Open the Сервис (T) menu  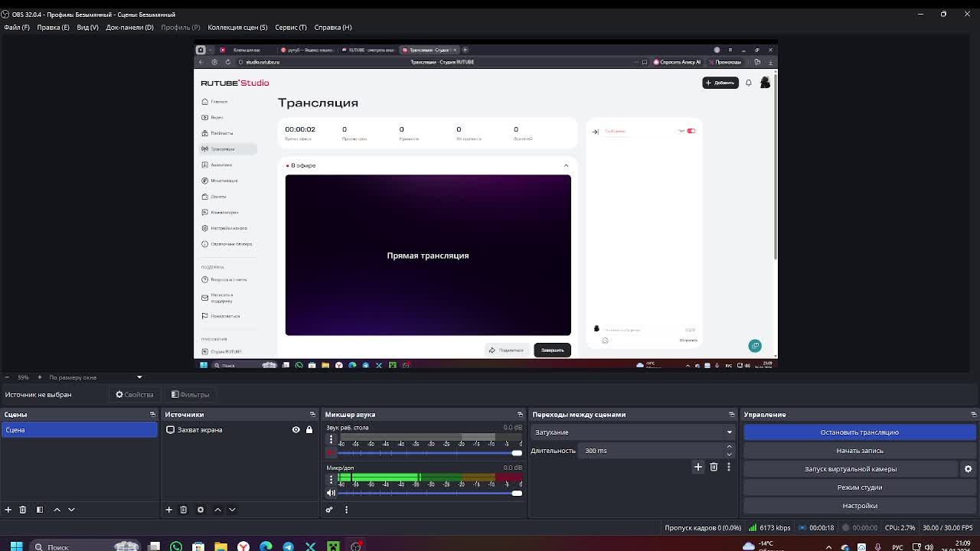(x=291, y=28)
